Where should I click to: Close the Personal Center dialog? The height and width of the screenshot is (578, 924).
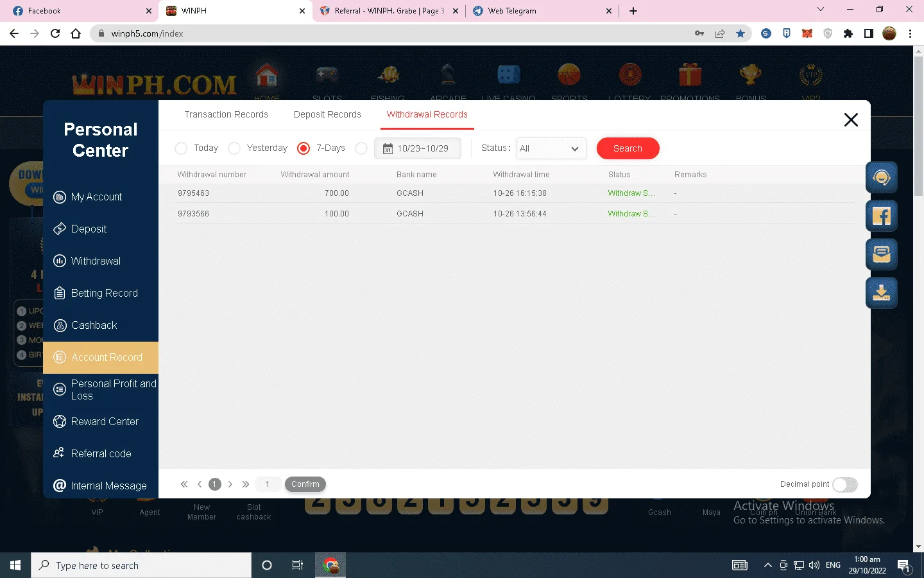click(851, 119)
